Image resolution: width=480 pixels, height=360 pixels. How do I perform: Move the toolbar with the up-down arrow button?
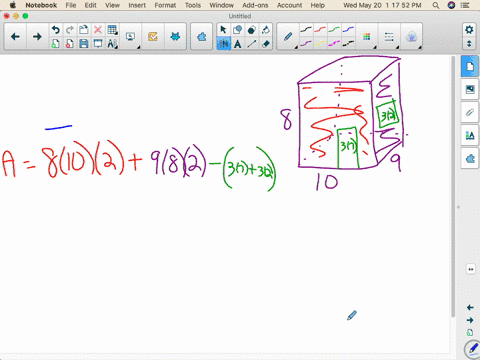pyautogui.click(x=469, y=44)
